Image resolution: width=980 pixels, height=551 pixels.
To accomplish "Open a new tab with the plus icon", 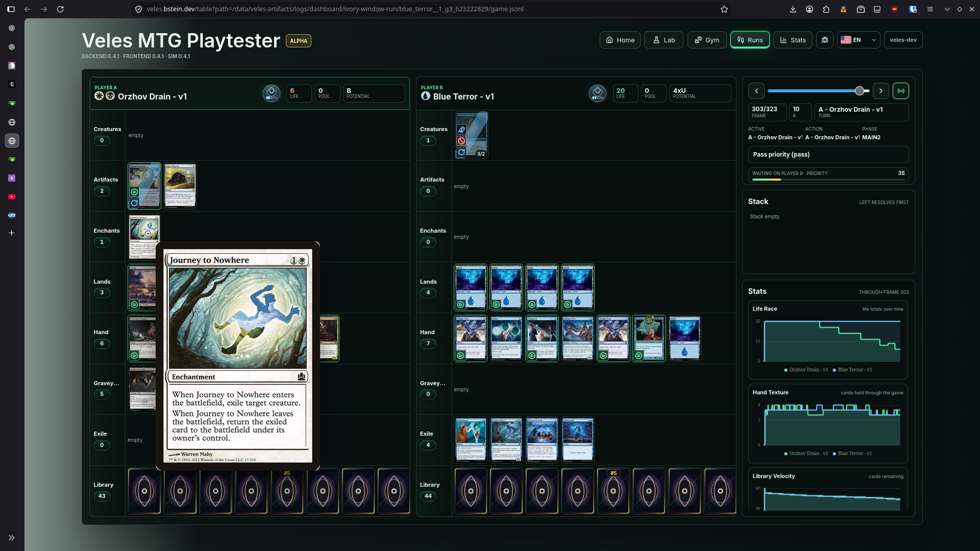I will pos(12,233).
